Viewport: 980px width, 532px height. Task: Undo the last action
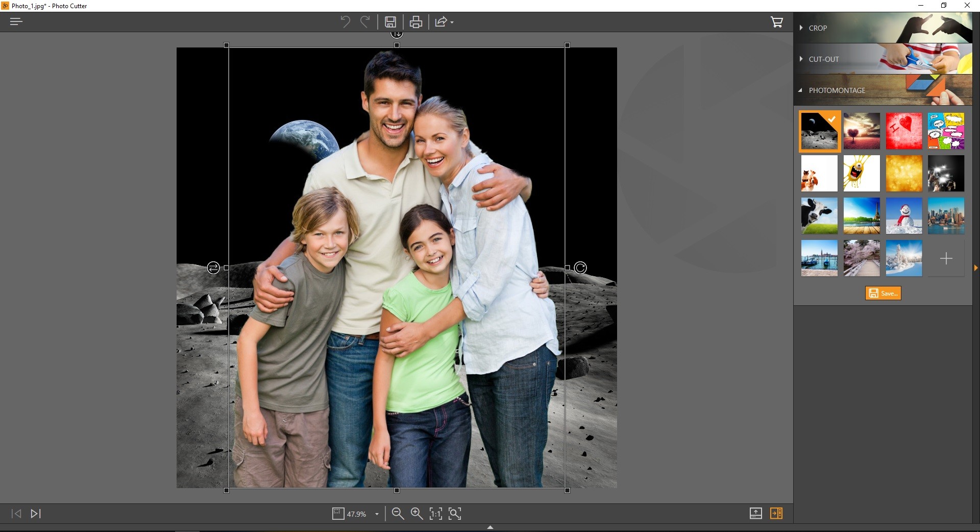pyautogui.click(x=345, y=21)
